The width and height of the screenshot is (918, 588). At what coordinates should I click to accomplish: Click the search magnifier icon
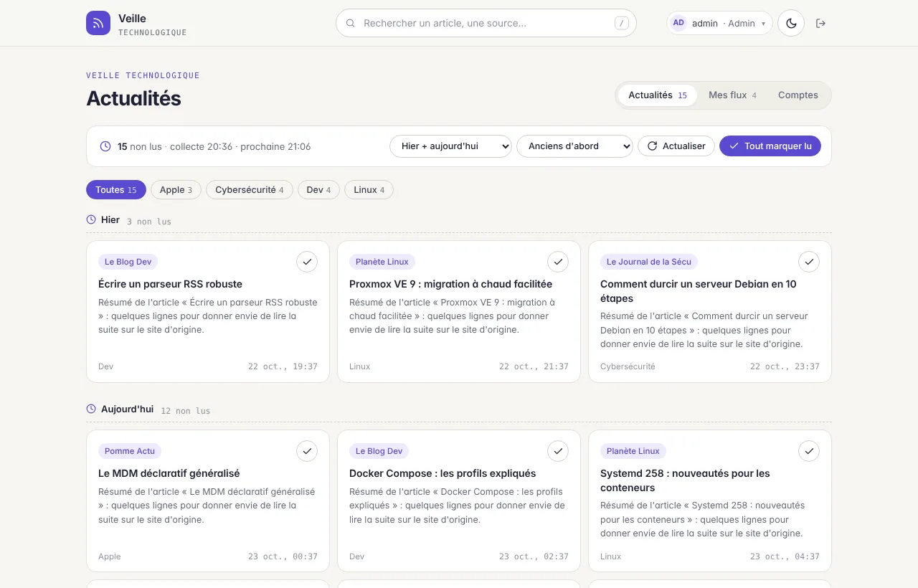pos(351,23)
